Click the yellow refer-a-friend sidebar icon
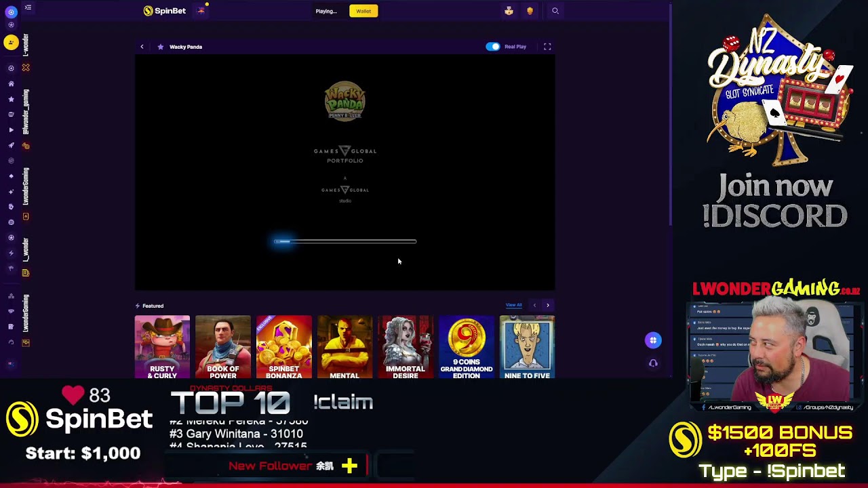The width and height of the screenshot is (868, 488). 11,43
